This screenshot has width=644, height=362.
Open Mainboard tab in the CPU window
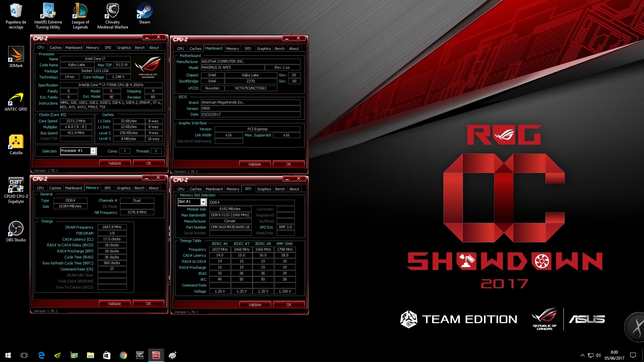point(74,48)
